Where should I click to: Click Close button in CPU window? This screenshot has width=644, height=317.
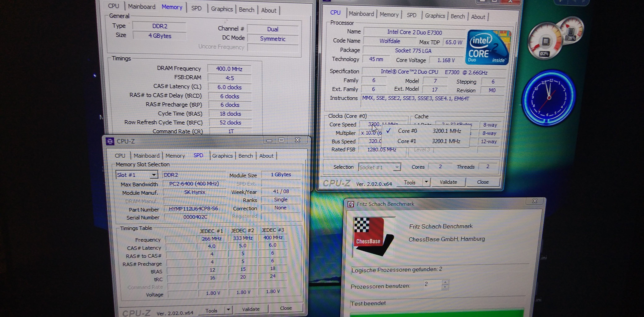(483, 182)
